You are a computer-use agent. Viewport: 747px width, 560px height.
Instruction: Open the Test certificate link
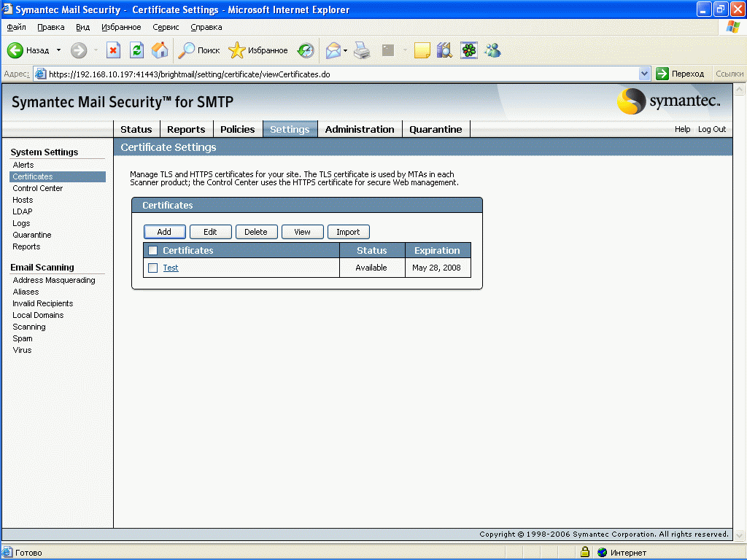click(171, 268)
